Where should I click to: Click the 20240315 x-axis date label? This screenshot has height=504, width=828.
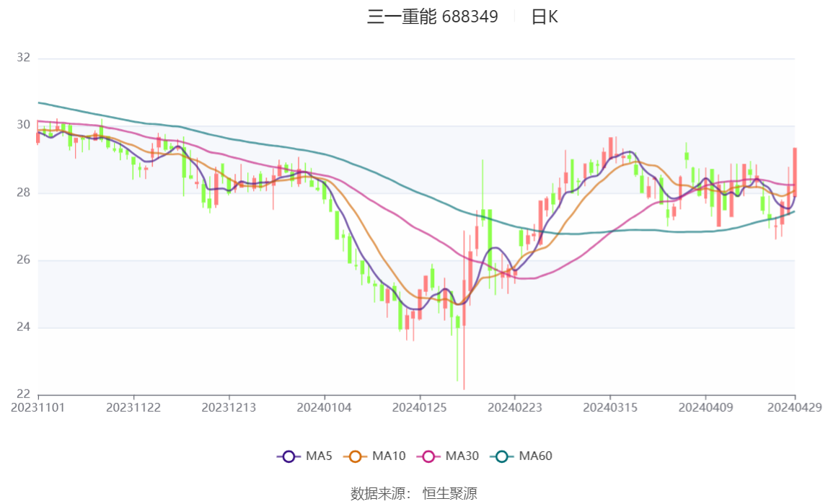(x=610, y=407)
